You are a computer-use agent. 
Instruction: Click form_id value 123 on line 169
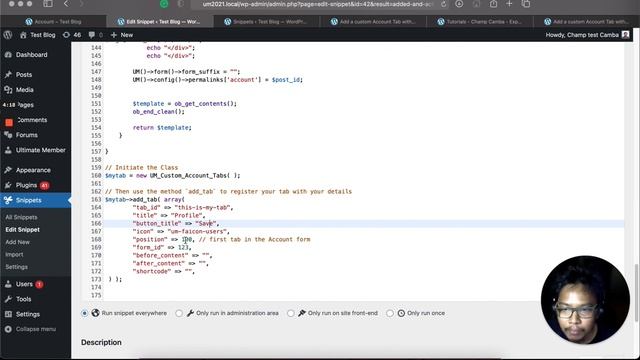[183, 247]
